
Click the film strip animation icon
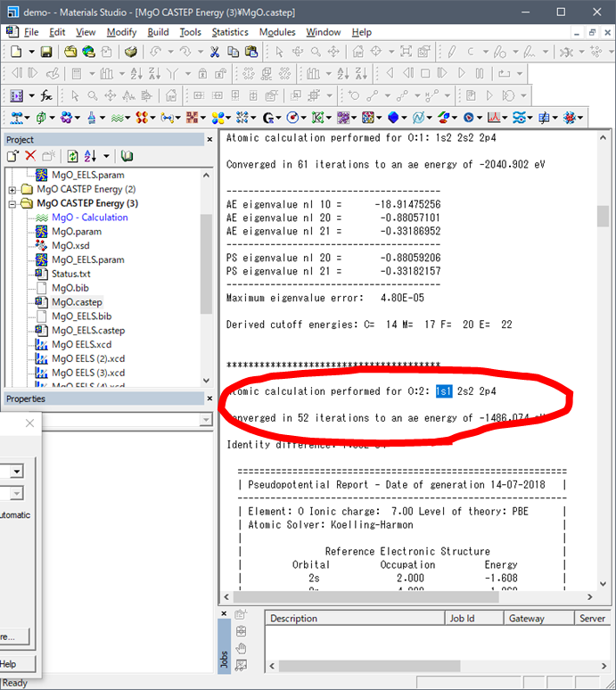pyautogui.click(x=16, y=95)
